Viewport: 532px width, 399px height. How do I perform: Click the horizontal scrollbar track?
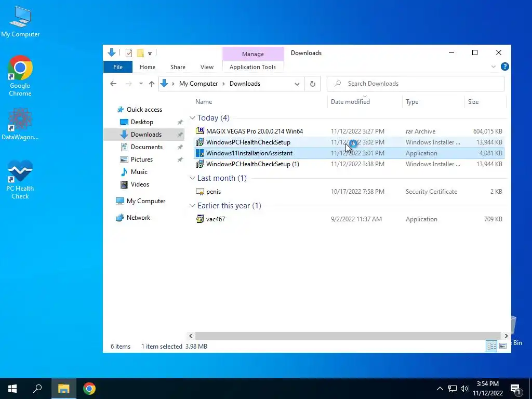point(348,336)
